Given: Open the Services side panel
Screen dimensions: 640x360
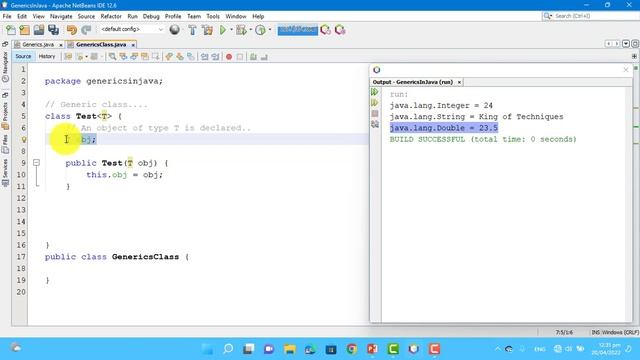Looking at the screenshot, I should (x=5, y=172).
